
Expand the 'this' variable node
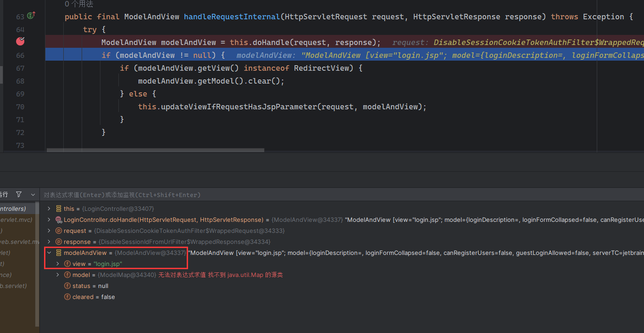[x=49, y=209]
